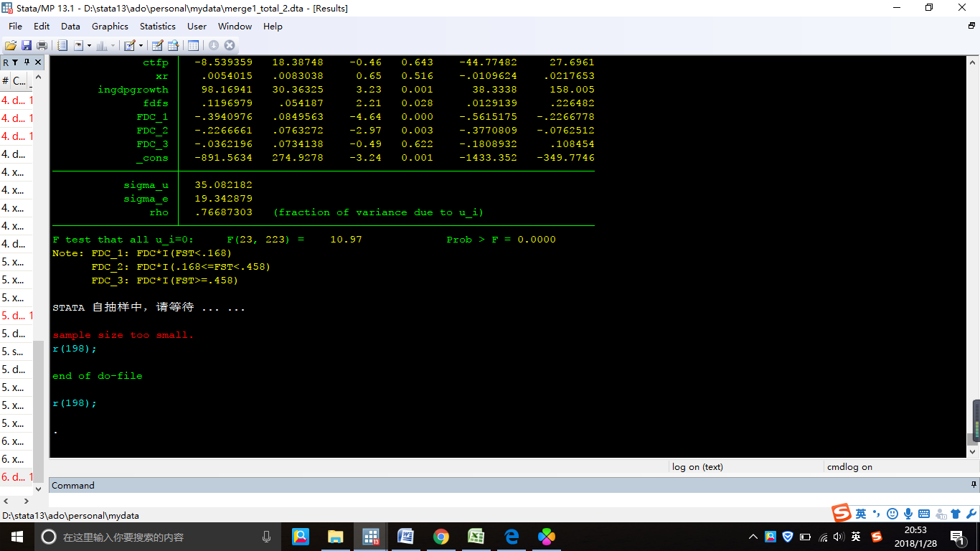The height and width of the screenshot is (551, 980).
Task: Click the Graph bar chart toolbar icon
Action: pos(100,45)
